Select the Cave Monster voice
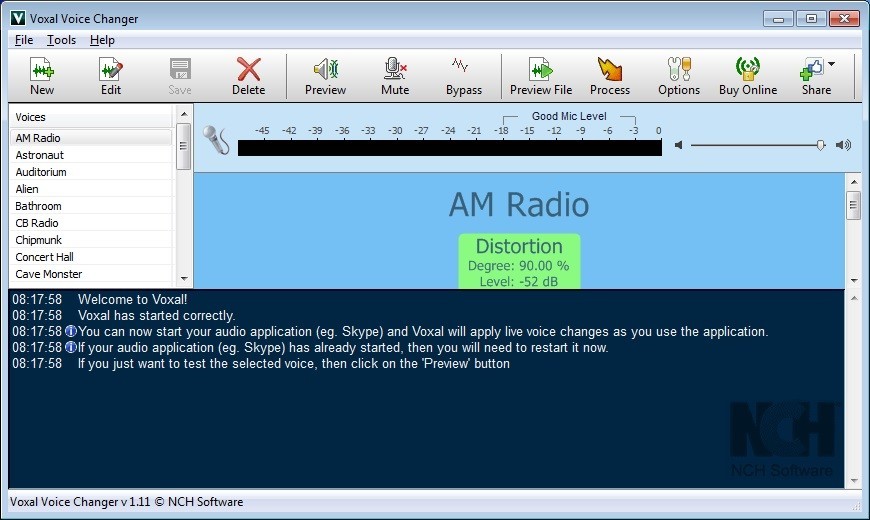Viewport: 870px width, 520px height. pyautogui.click(x=91, y=274)
